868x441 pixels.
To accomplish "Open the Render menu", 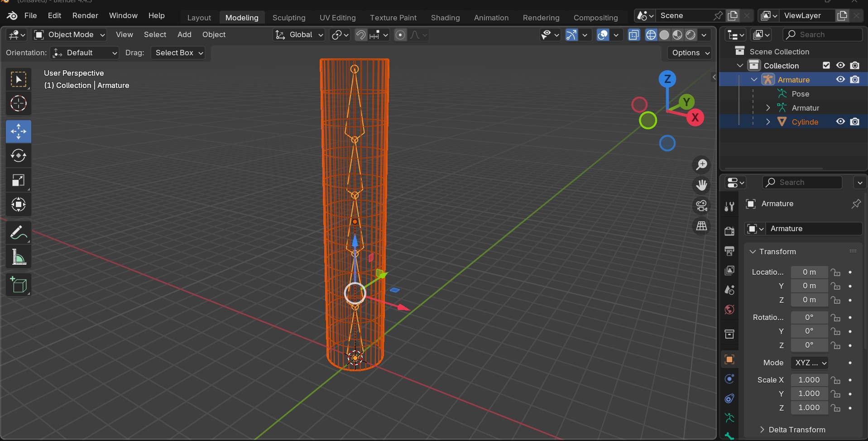I will pos(85,15).
